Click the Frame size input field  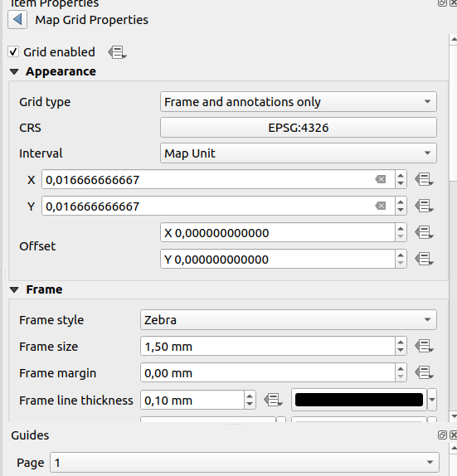click(268, 347)
